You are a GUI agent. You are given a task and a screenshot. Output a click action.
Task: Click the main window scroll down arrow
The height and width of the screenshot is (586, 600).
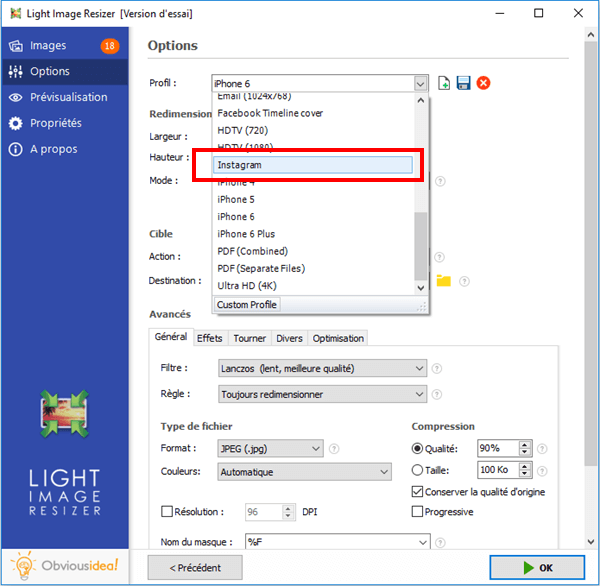[591, 542]
